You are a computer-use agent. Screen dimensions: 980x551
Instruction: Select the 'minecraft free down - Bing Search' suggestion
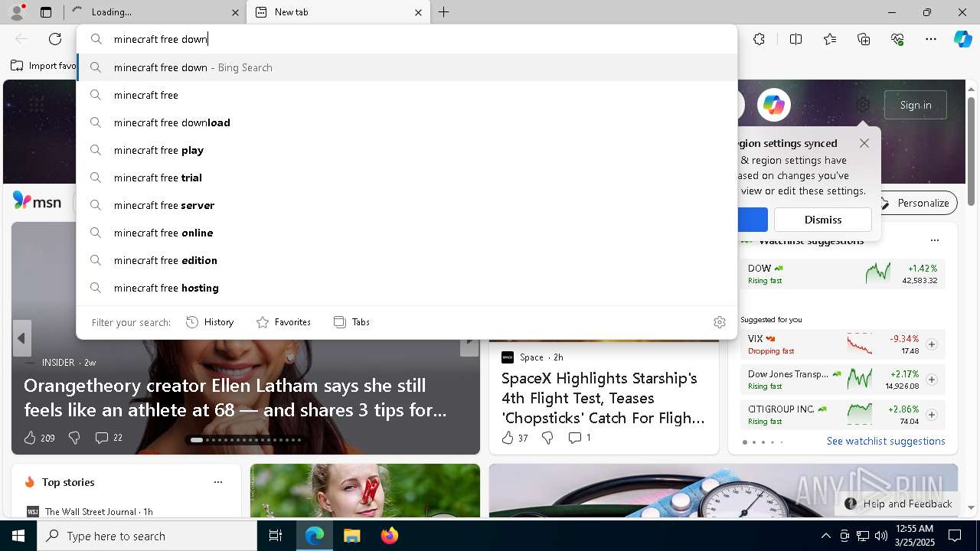point(407,67)
